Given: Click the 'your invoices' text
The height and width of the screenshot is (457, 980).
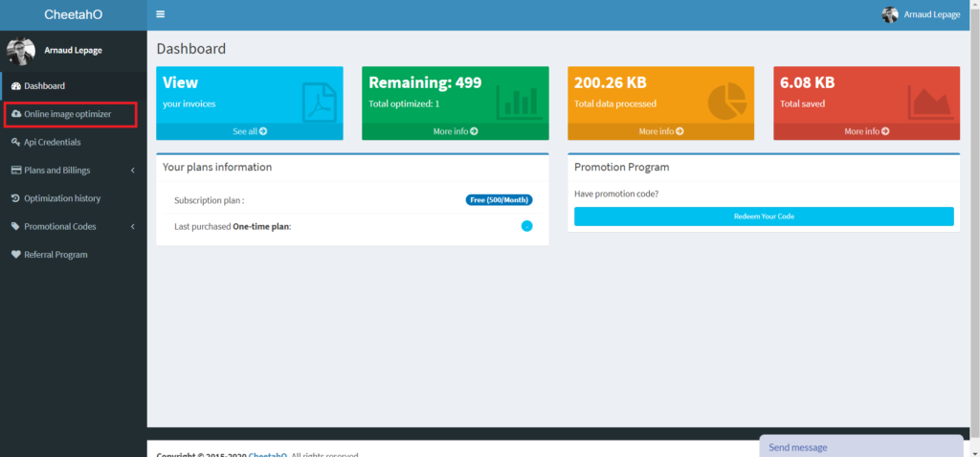Looking at the screenshot, I should tap(189, 103).
